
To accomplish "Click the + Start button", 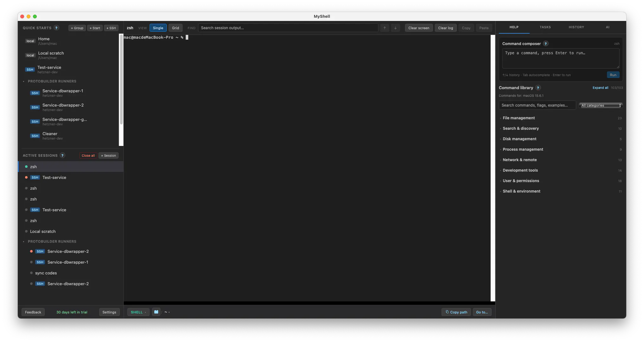I will 95,28.
